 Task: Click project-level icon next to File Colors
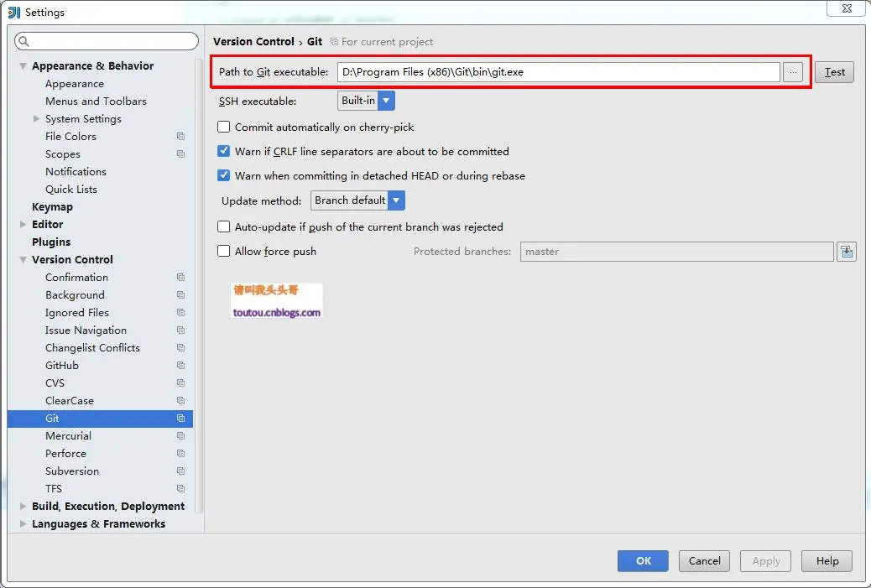click(x=180, y=136)
